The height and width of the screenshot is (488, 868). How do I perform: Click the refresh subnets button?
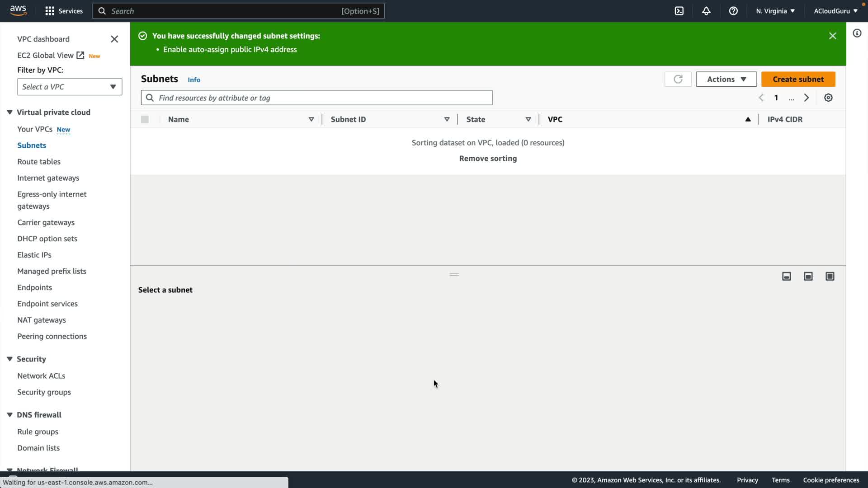coord(678,79)
